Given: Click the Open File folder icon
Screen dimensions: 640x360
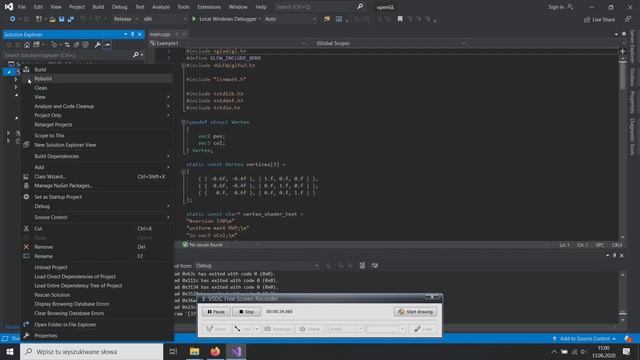Looking at the screenshot, I should [x=52, y=19].
